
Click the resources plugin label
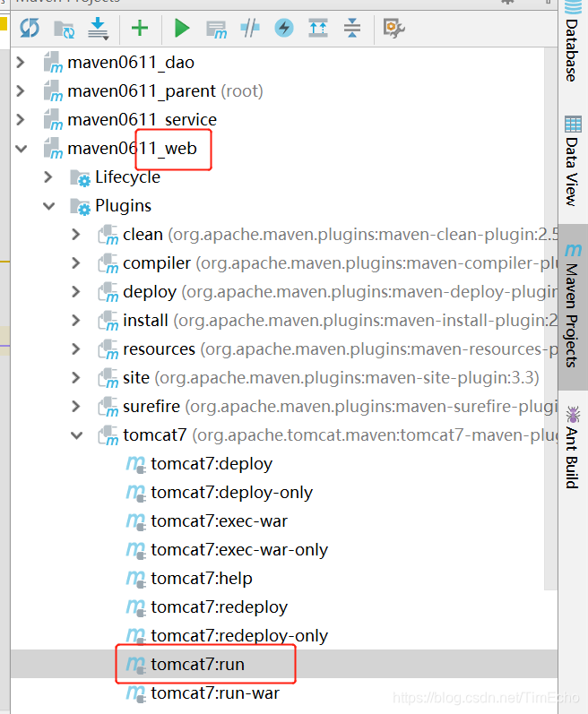[159, 349]
